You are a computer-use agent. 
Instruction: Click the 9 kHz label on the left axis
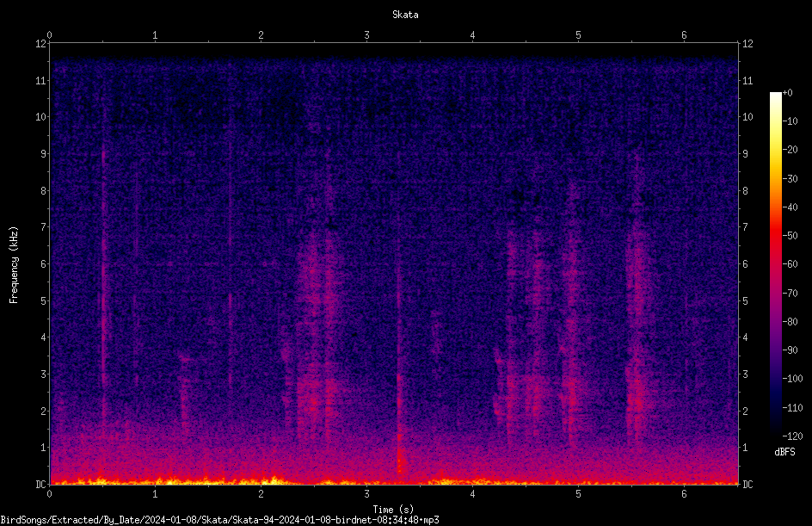[44, 153]
